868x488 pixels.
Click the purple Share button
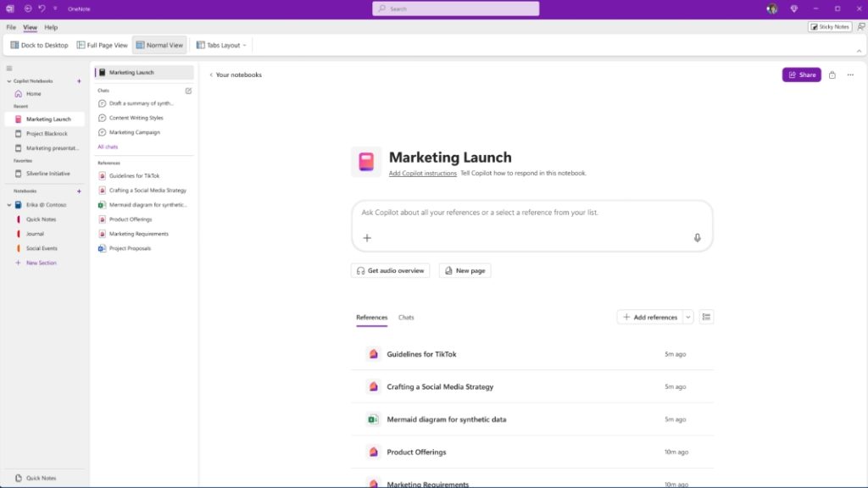(802, 75)
